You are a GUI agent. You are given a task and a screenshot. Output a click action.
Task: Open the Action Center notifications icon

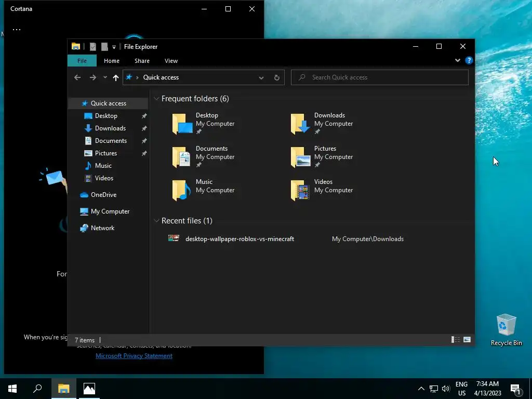[515, 389]
